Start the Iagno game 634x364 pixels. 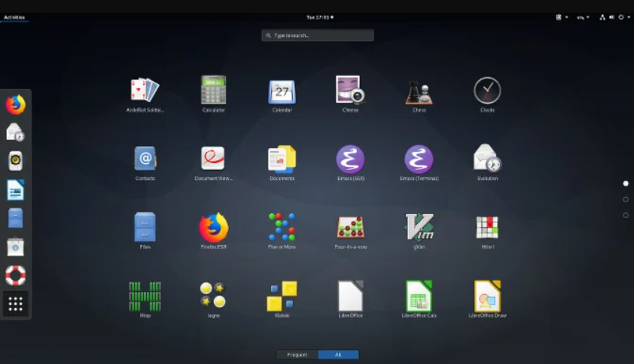pos(214,300)
